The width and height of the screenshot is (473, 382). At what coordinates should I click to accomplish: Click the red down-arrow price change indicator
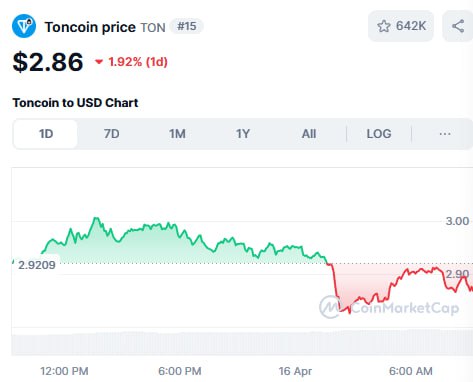(99, 62)
